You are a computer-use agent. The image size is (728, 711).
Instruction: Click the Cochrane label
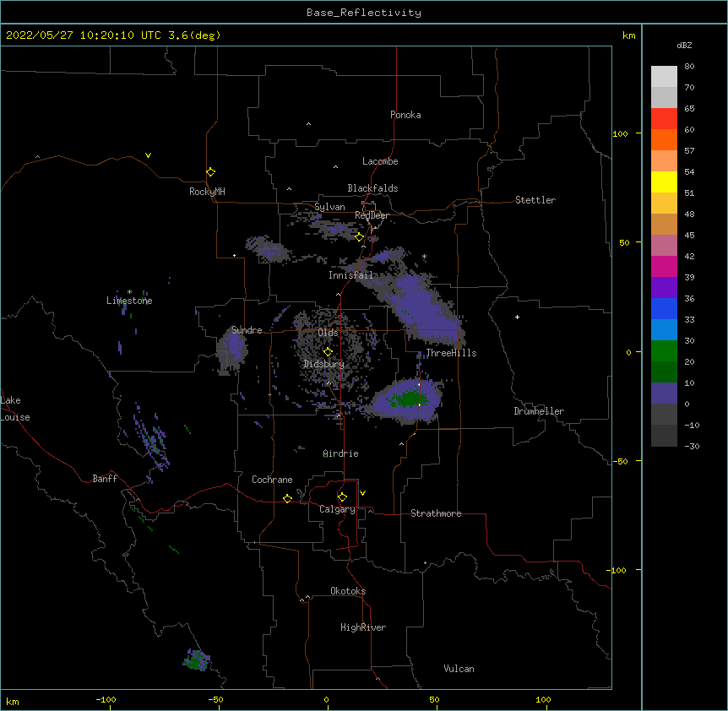pyautogui.click(x=272, y=480)
